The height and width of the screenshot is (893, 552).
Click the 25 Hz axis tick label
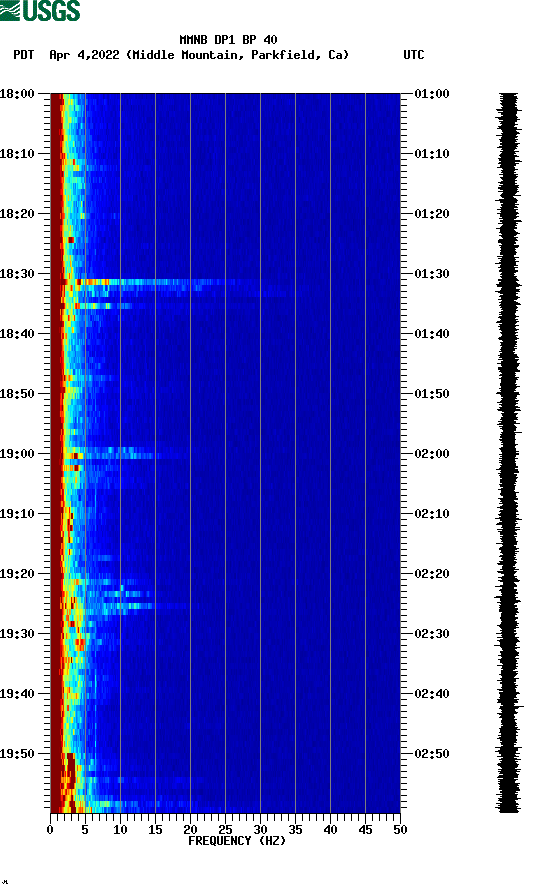(x=225, y=830)
